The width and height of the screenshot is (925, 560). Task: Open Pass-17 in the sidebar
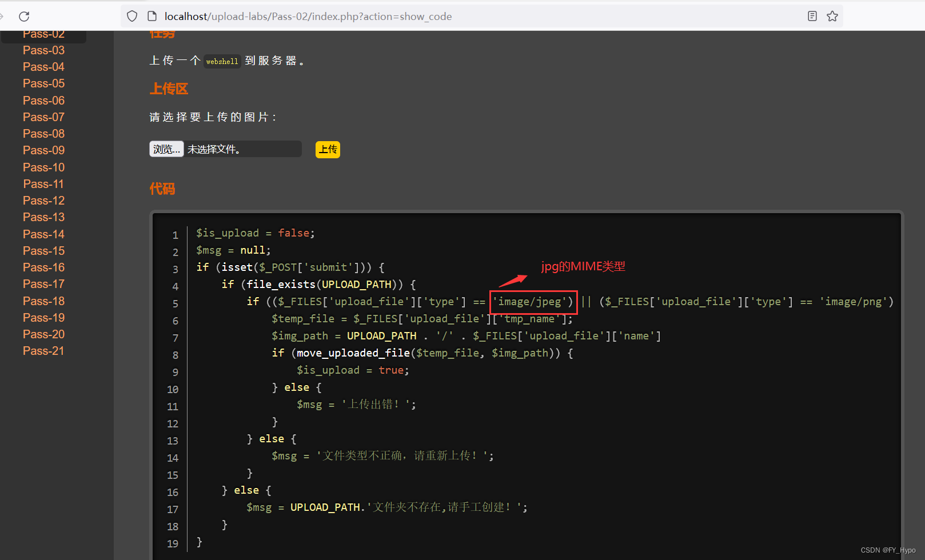[44, 284]
